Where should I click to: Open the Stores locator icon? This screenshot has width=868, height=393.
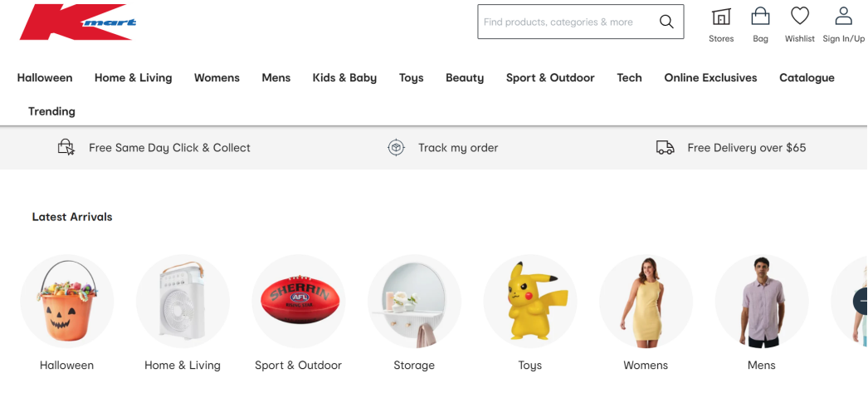coord(721,17)
